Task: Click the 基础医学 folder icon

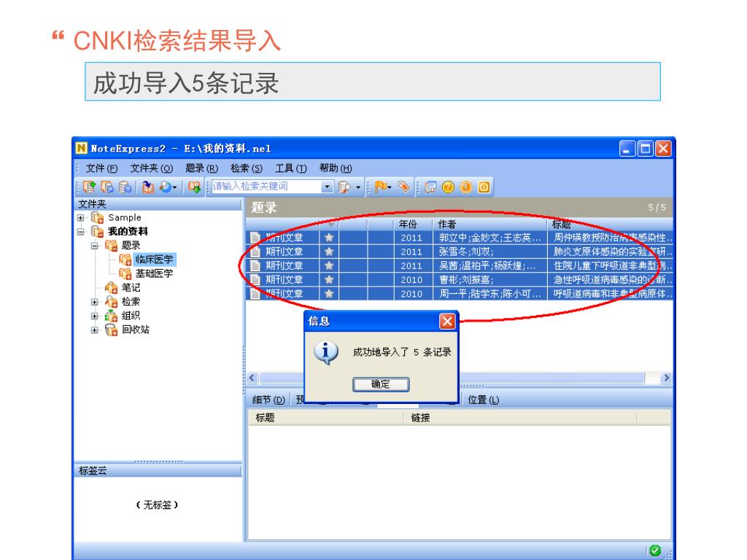Action: (125, 274)
